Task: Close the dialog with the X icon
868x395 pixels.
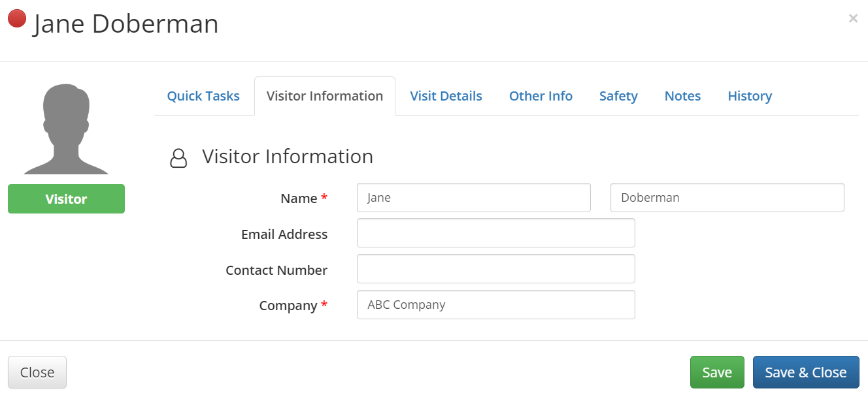Action: pyautogui.click(x=853, y=19)
